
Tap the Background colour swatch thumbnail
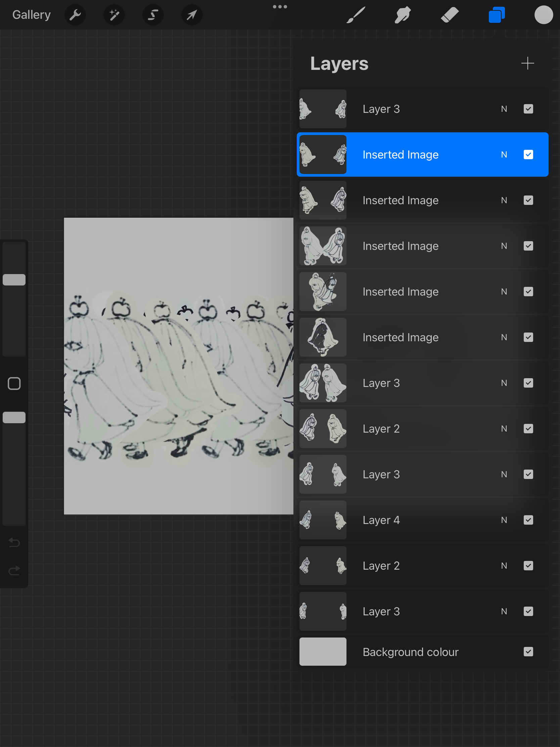[323, 652]
